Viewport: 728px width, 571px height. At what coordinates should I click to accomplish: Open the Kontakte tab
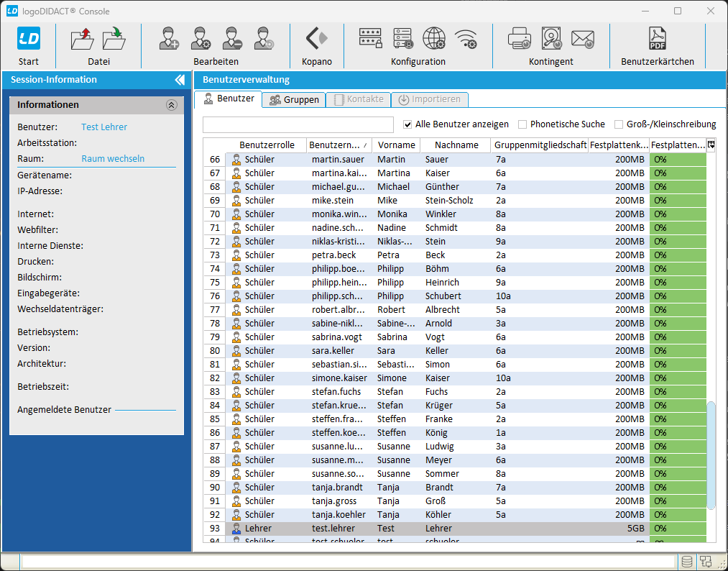click(x=359, y=99)
